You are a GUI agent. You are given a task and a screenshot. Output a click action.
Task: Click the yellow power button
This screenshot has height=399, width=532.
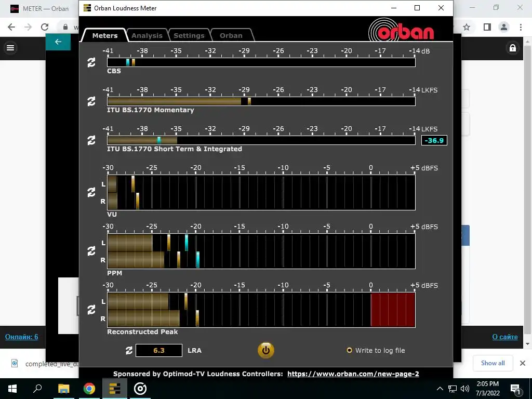(265, 351)
